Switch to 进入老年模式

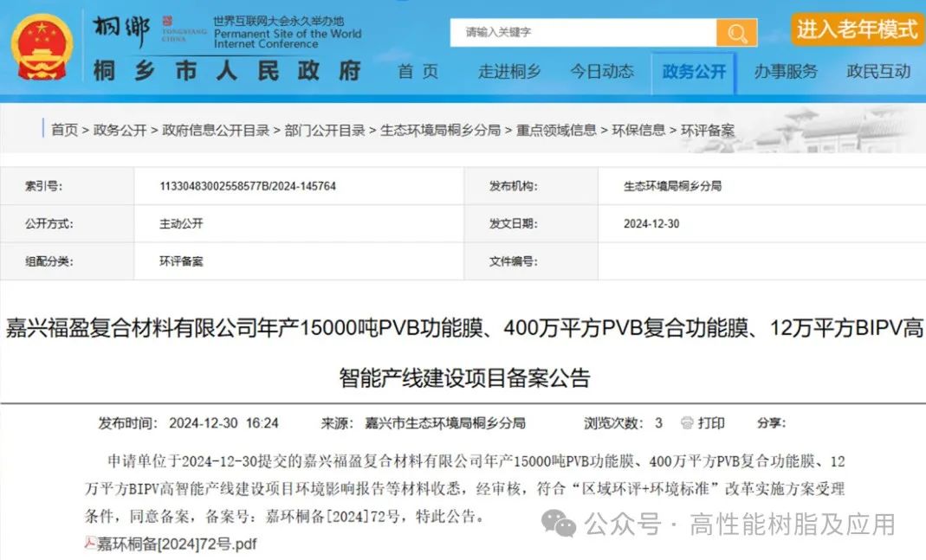pos(858,29)
